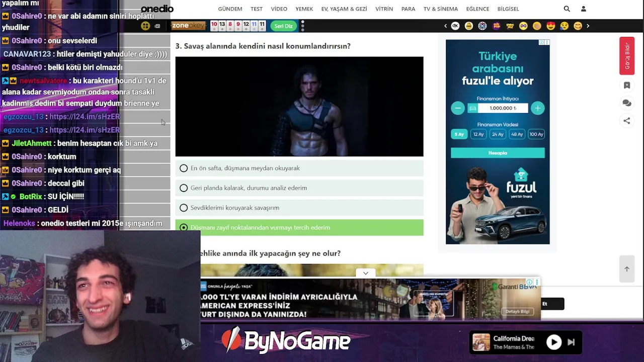The image size is (644, 362).
Task: Select the heart-eyes emoji reaction
Action: (550, 26)
